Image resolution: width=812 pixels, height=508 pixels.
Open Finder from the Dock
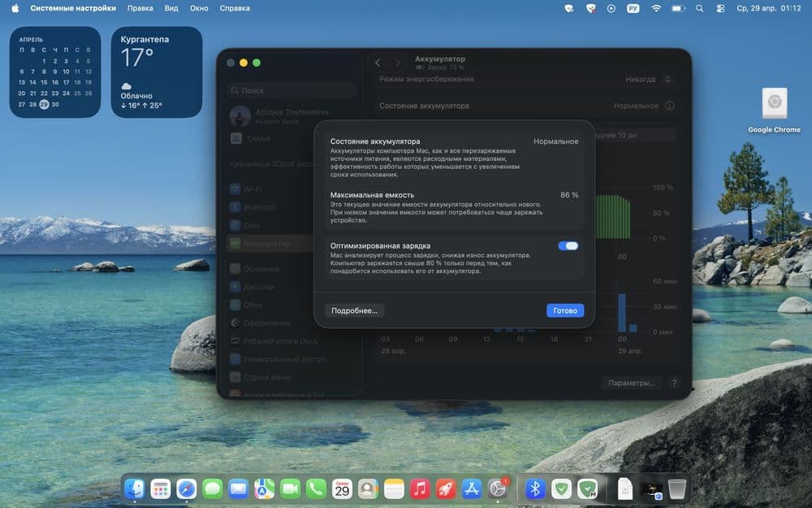(135, 488)
